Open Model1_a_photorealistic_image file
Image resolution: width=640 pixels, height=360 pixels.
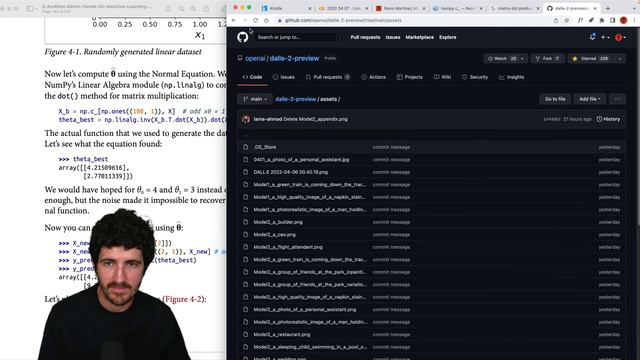coord(310,210)
